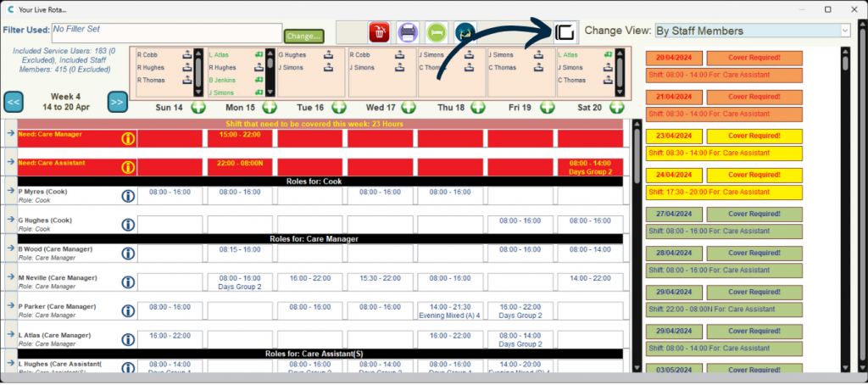This screenshot has height=385, width=868.
Task: Go to previous week with left arrows
Action: pyautogui.click(x=14, y=103)
